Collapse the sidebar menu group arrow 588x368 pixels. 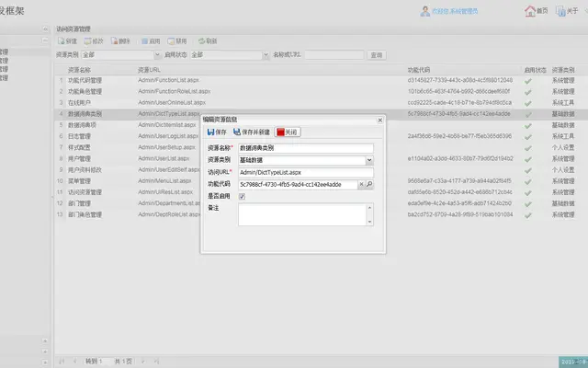[x=45, y=40]
